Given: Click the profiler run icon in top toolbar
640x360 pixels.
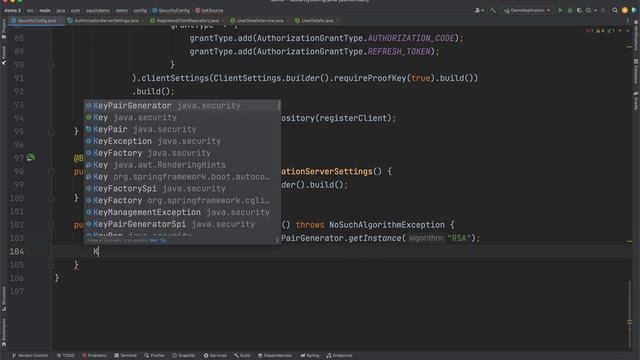Looking at the screenshot, I should (x=589, y=10).
